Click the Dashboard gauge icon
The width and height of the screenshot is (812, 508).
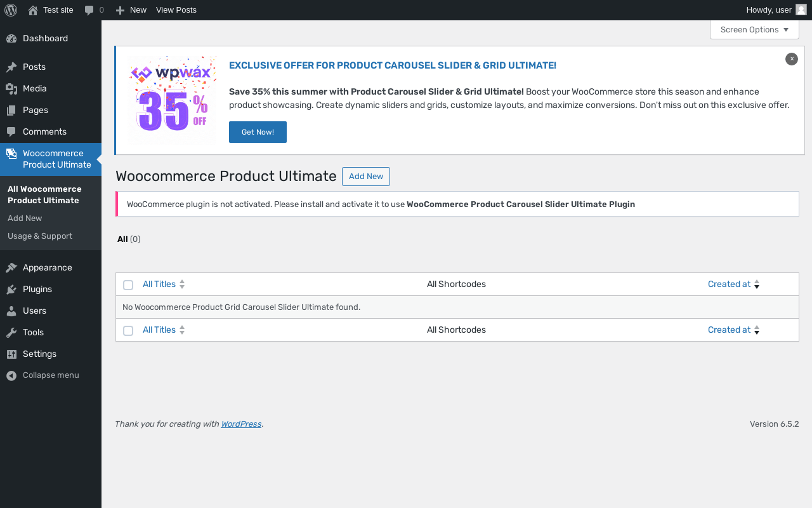pyautogui.click(x=11, y=39)
